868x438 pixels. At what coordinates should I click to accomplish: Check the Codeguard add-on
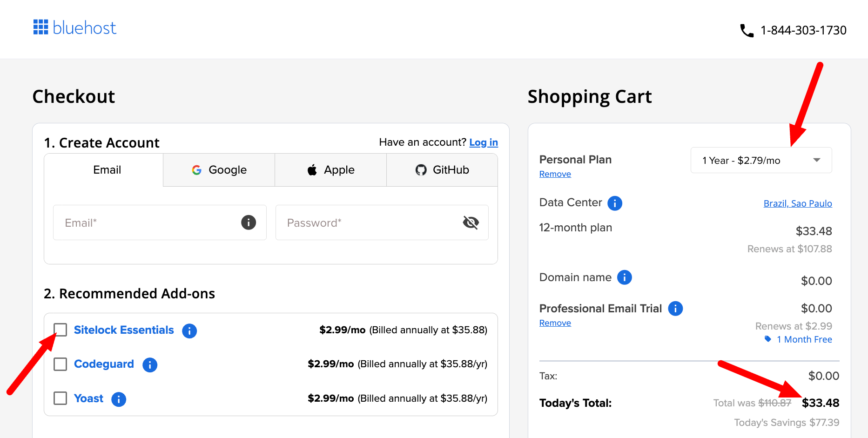pyautogui.click(x=60, y=364)
